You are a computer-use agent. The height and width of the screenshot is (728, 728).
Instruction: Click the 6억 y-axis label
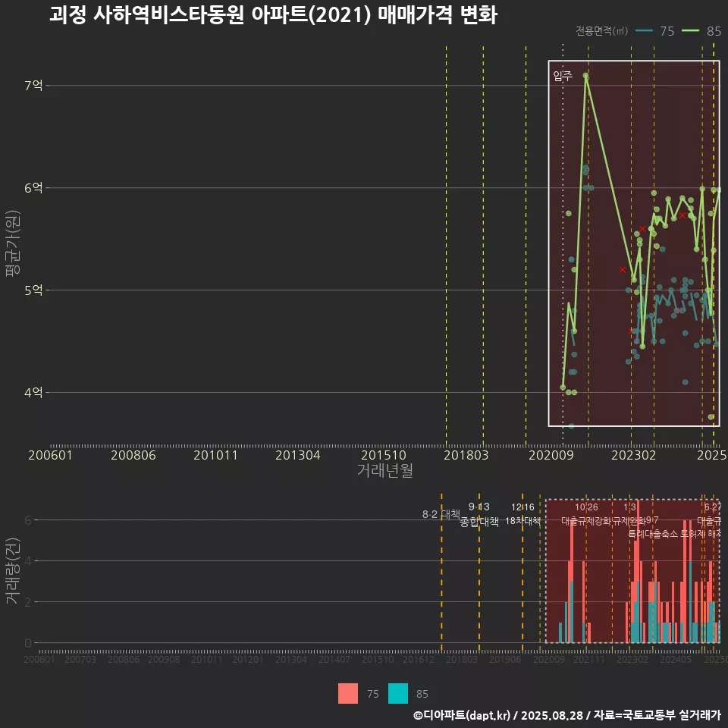click(33, 187)
